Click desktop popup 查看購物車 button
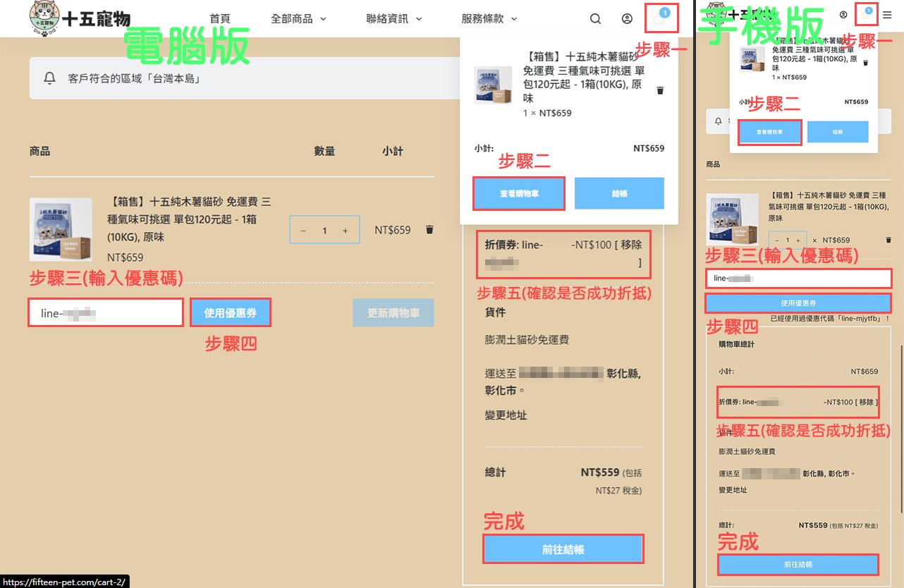Screen dimensions: 904x588 [519, 193]
